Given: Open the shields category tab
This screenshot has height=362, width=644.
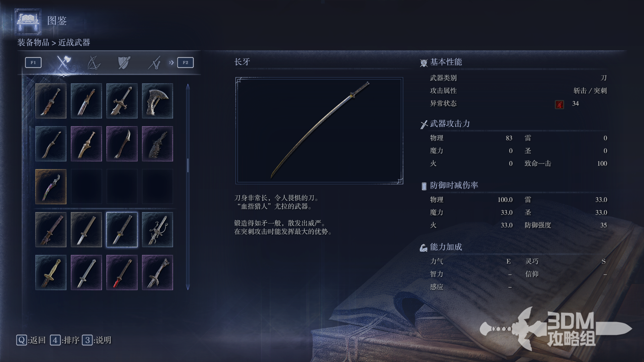Looking at the screenshot, I should [x=124, y=62].
